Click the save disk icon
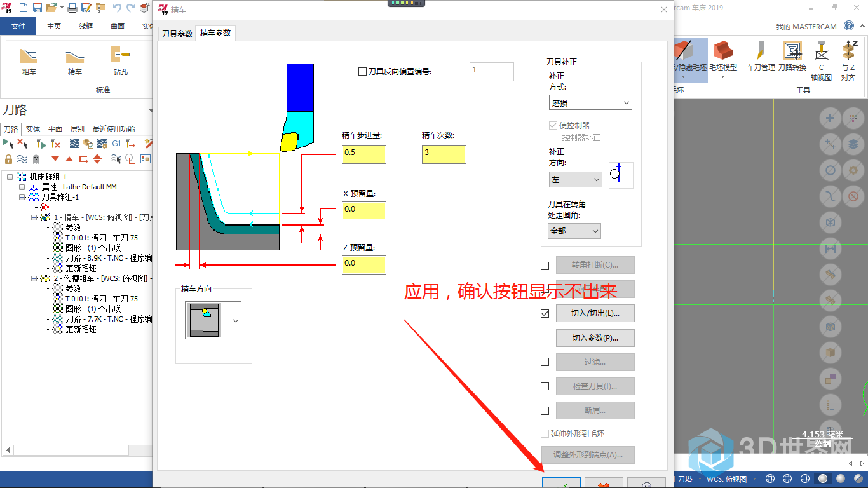Image resolution: width=868 pixels, height=488 pixels. [37, 8]
